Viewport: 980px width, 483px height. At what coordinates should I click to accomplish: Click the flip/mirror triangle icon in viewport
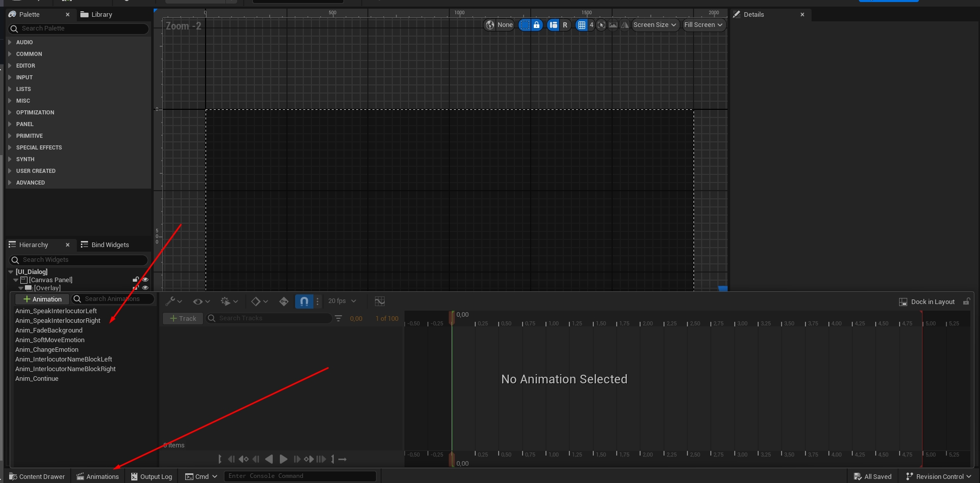click(x=625, y=25)
